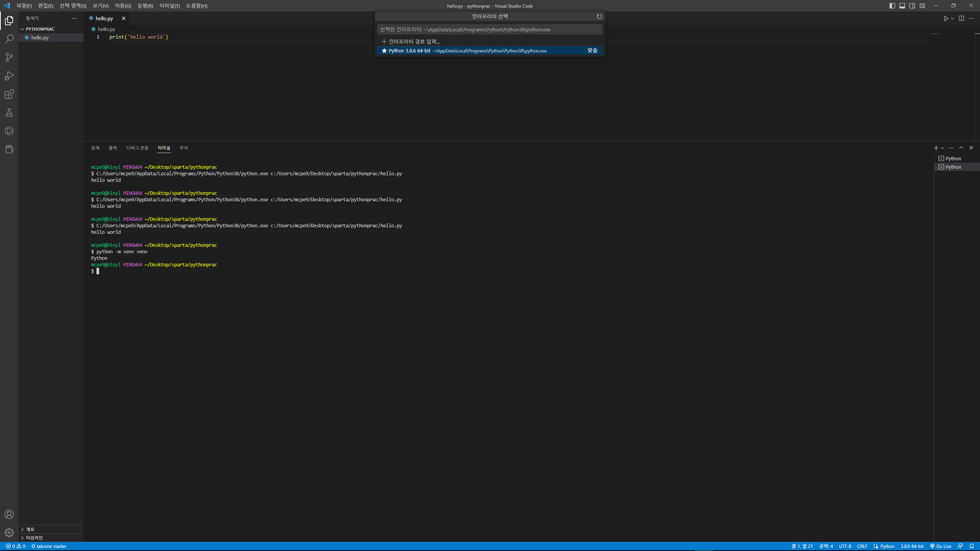Open the remote feedback status bar icon
980x551 pixels.
[x=960, y=546]
